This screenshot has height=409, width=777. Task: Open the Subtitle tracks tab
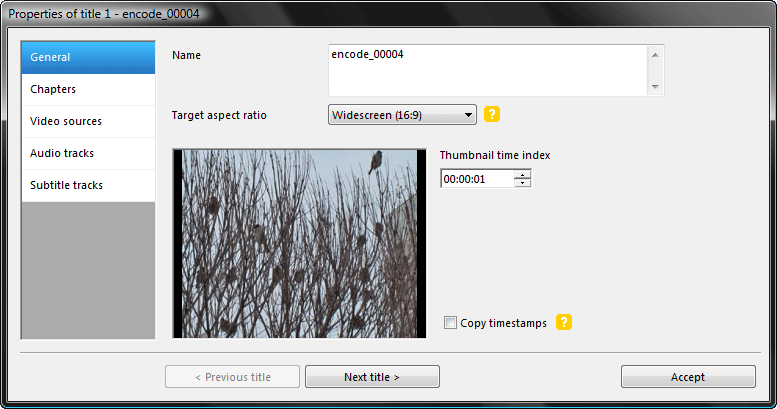(x=88, y=185)
